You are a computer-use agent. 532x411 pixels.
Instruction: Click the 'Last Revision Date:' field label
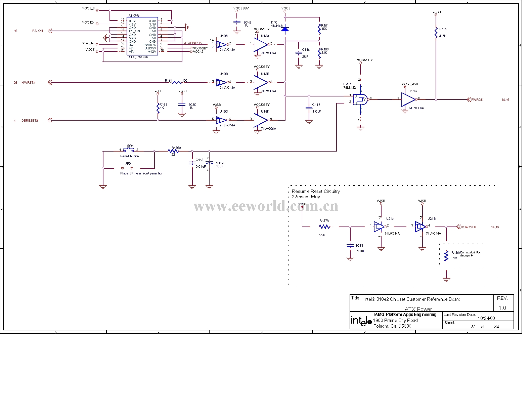point(459,315)
